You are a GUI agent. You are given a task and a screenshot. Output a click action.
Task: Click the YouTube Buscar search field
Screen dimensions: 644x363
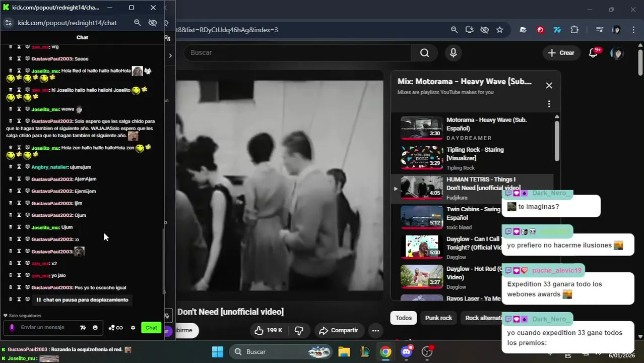click(x=297, y=53)
